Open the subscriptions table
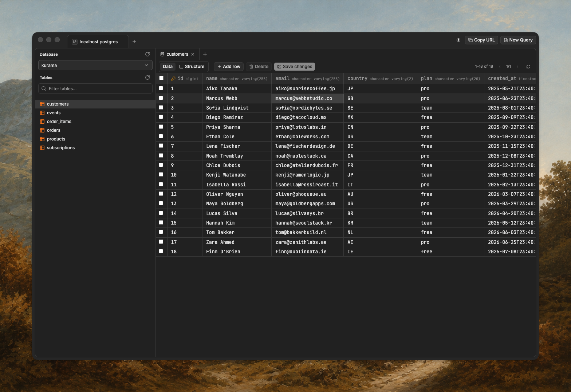The height and width of the screenshot is (392, 571). (x=95, y=148)
